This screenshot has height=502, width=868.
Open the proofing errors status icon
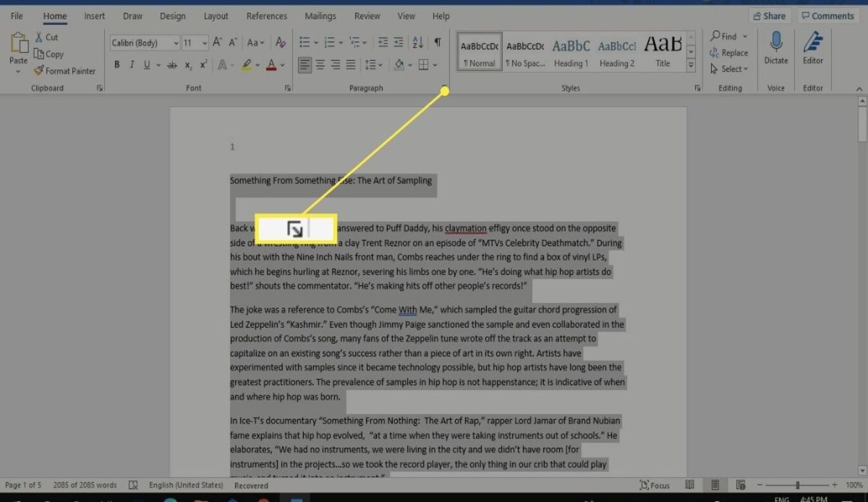[133, 485]
